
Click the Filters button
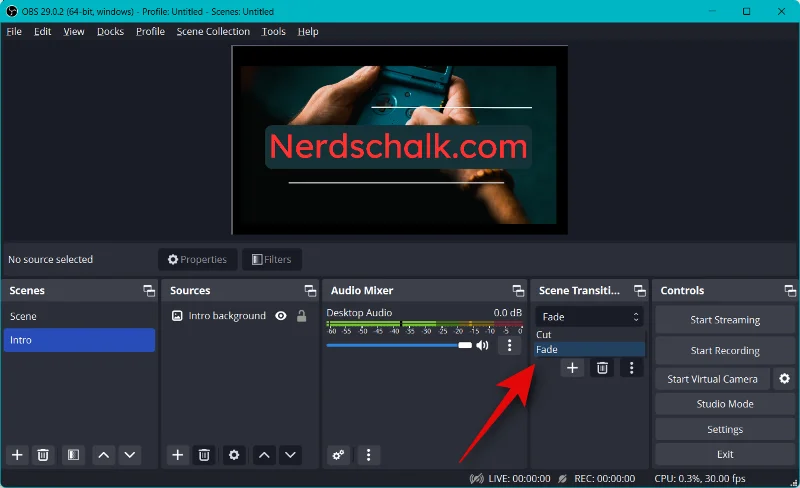(x=271, y=259)
